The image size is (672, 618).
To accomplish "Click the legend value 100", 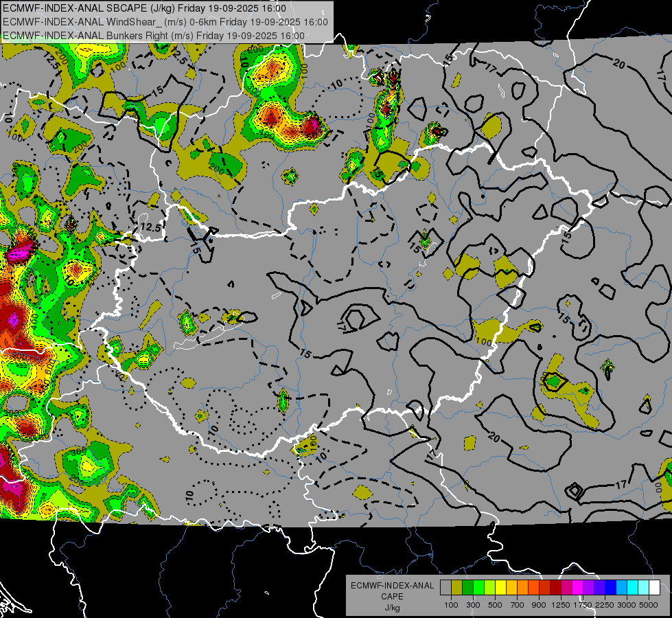I will (x=451, y=605).
